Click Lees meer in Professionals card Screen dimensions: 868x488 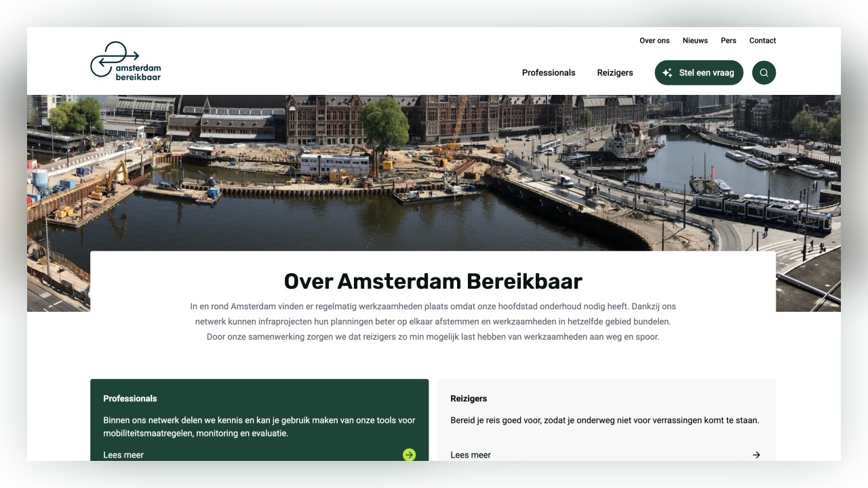tap(123, 455)
